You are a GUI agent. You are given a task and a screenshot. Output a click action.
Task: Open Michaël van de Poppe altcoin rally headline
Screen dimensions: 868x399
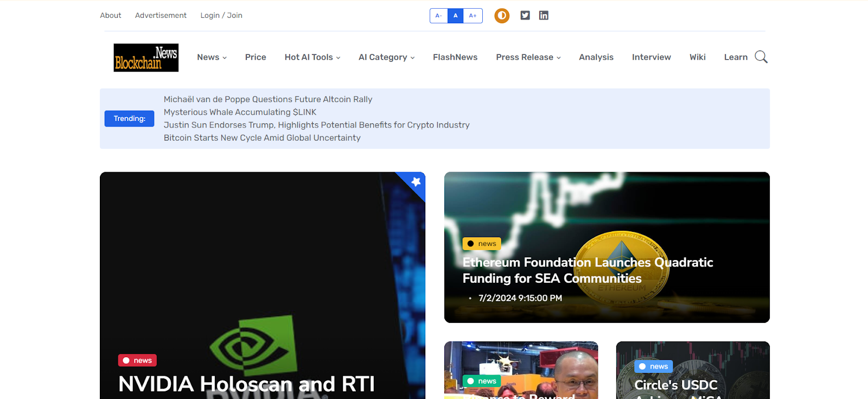(268, 99)
